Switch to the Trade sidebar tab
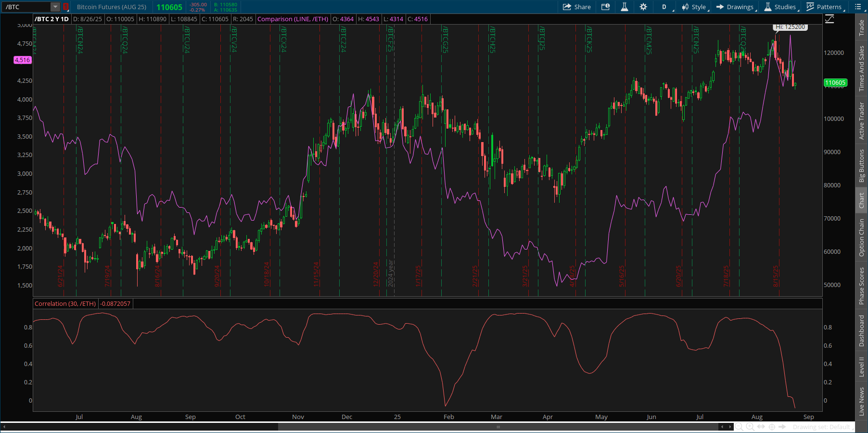 [862, 27]
